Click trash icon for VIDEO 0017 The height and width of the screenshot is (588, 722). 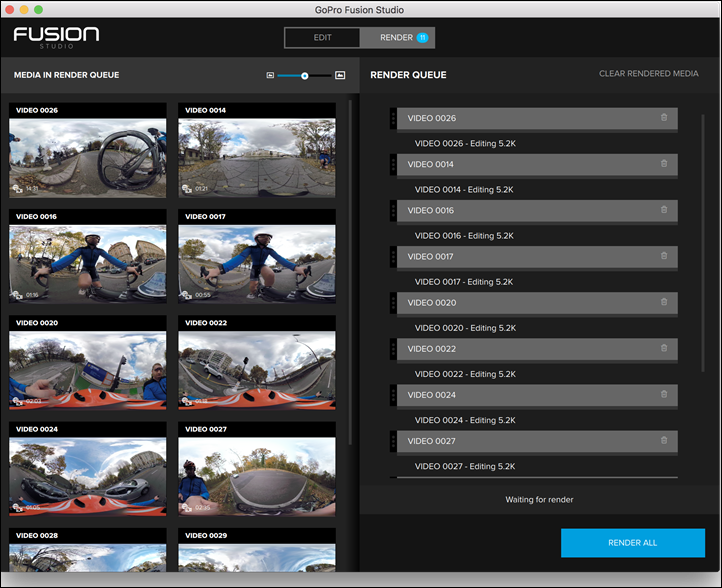(x=664, y=256)
